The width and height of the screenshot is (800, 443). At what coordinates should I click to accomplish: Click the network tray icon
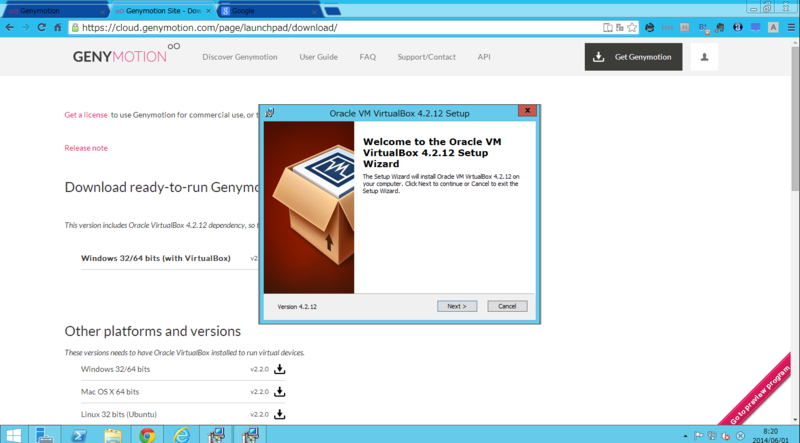tap(712, 436)
